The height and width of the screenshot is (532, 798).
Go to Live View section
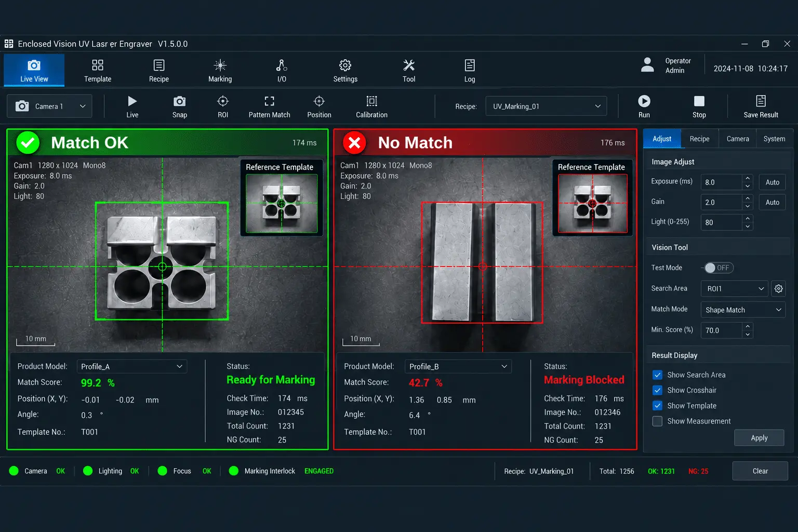tap(34, 70)
